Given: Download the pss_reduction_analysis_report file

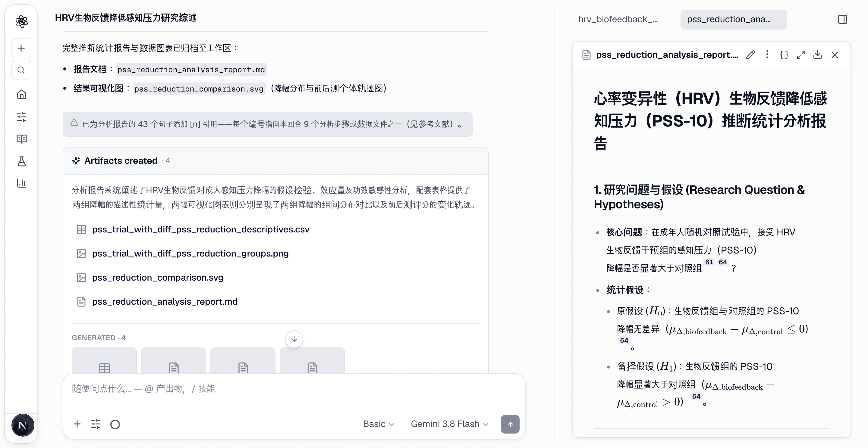Looking at the screenshot, I should click(818, 54).
